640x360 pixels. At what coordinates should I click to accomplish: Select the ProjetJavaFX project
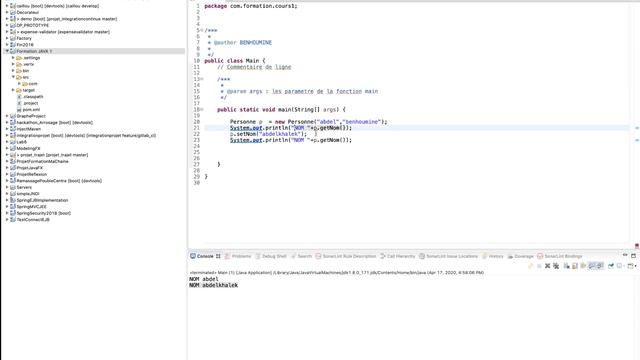click(x=30, y=168)
